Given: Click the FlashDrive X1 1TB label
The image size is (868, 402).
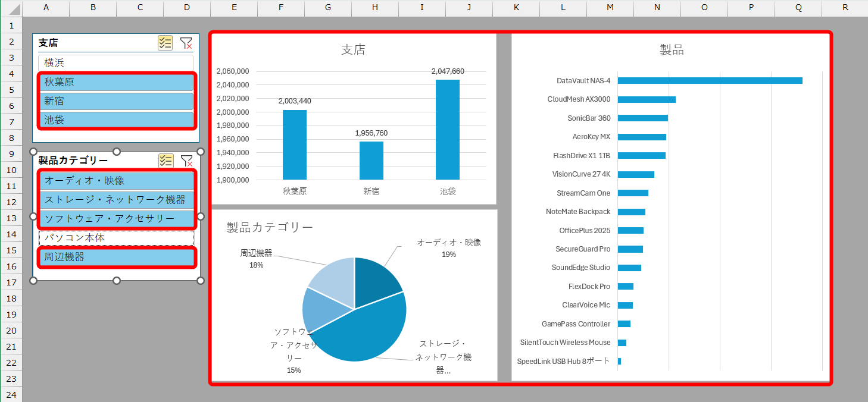Looking at the screenshot, I should [582, 156].
